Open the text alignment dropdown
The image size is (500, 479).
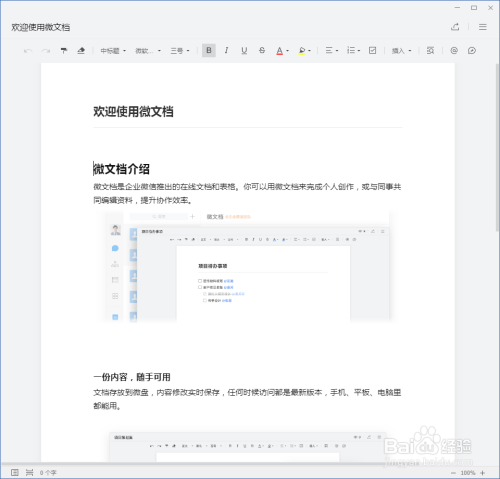pos(332,50)
